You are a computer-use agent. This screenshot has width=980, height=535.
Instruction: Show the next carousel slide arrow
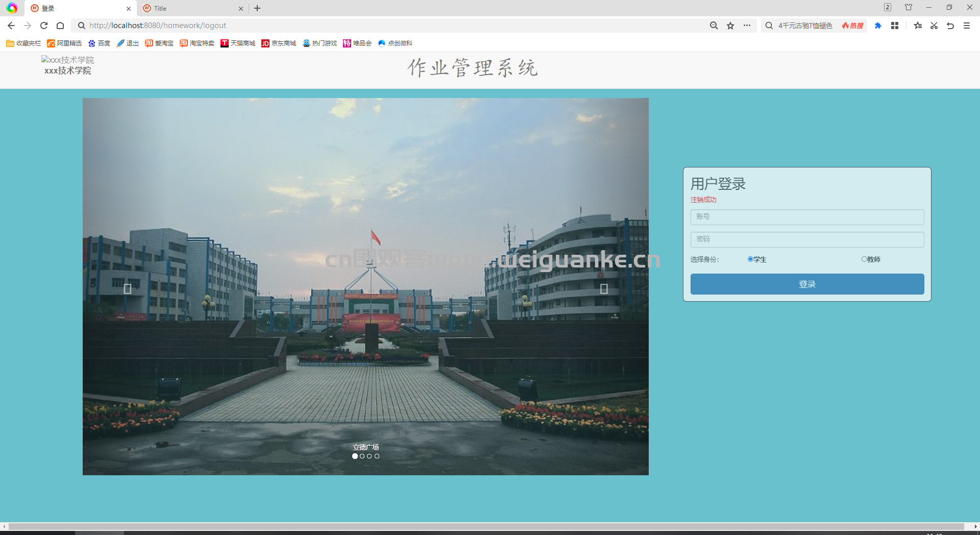click(604, 289)
